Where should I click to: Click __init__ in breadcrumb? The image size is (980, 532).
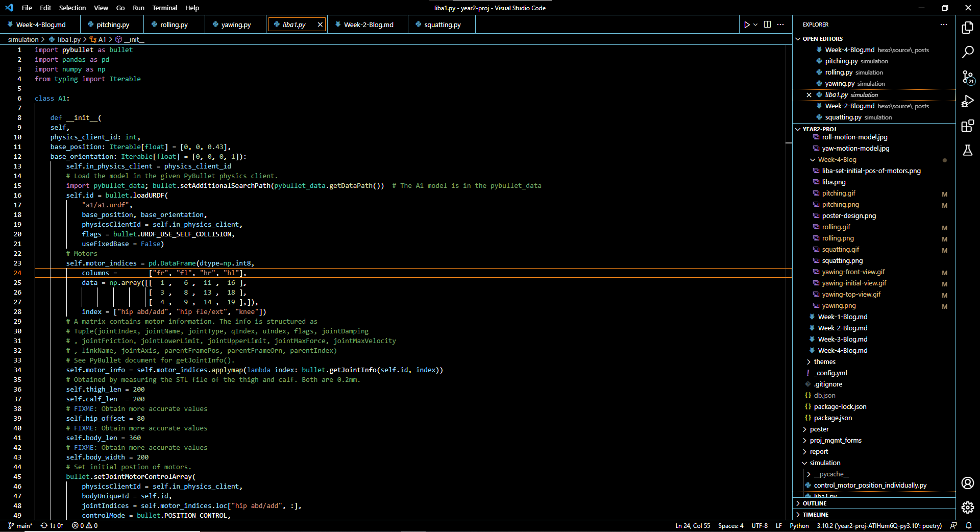pos(130,39)
